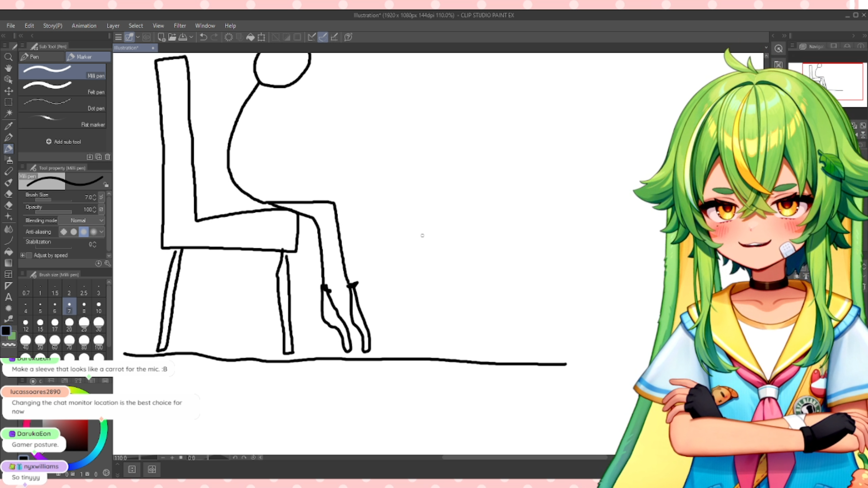The image size is (868, 488).
Task: Choose the Felt pen brush
Action: [62, 87]
